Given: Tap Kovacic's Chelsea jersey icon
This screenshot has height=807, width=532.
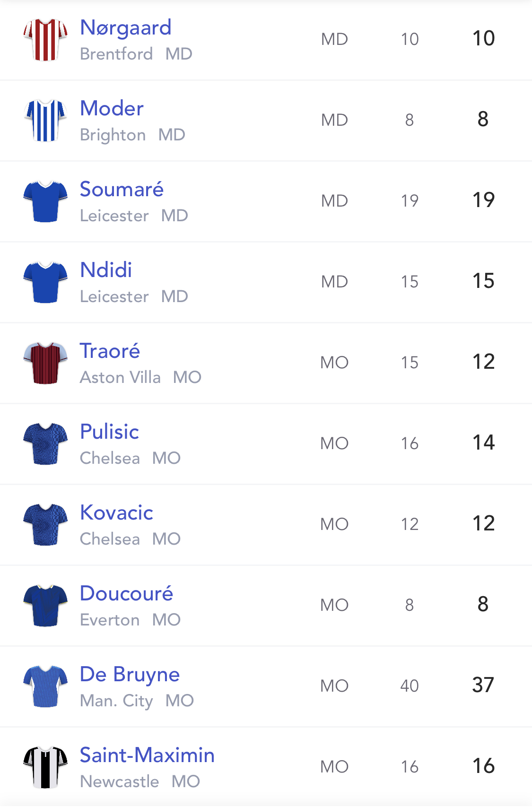Looking at the screenshot, I should tap(45, 525).
